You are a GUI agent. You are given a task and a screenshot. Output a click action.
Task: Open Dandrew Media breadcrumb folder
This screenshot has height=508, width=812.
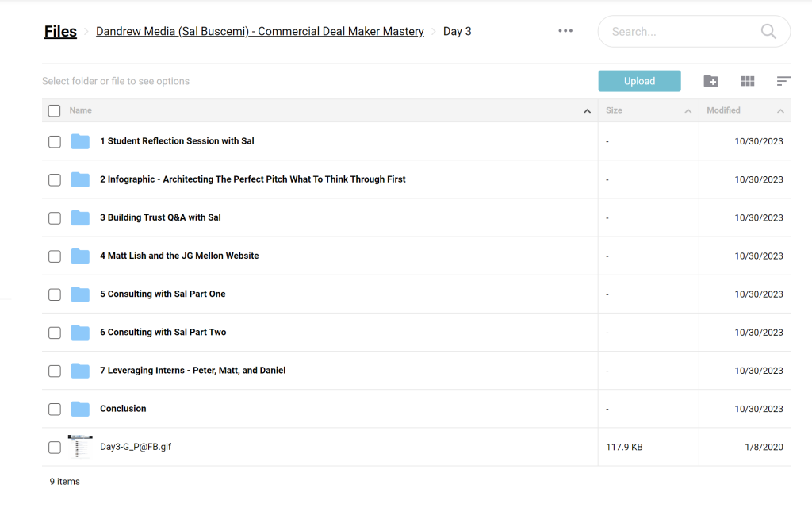click(x=259, y=32)
